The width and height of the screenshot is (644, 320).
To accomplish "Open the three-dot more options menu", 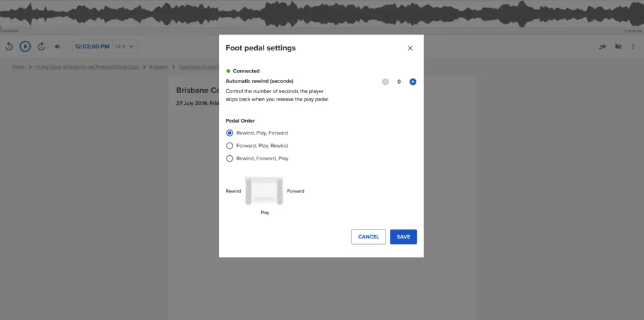I will (633, 47).
